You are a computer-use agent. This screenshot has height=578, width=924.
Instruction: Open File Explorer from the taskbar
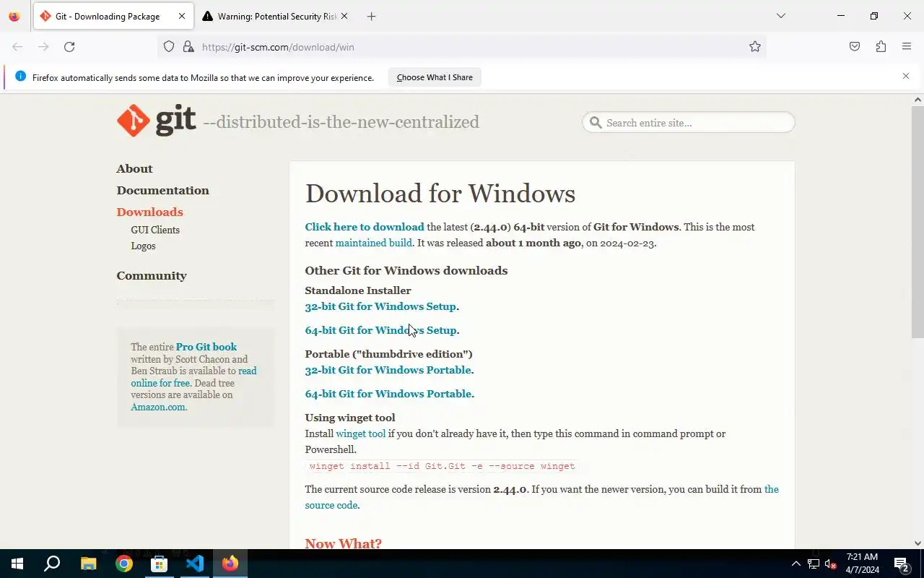coord(88,564)
